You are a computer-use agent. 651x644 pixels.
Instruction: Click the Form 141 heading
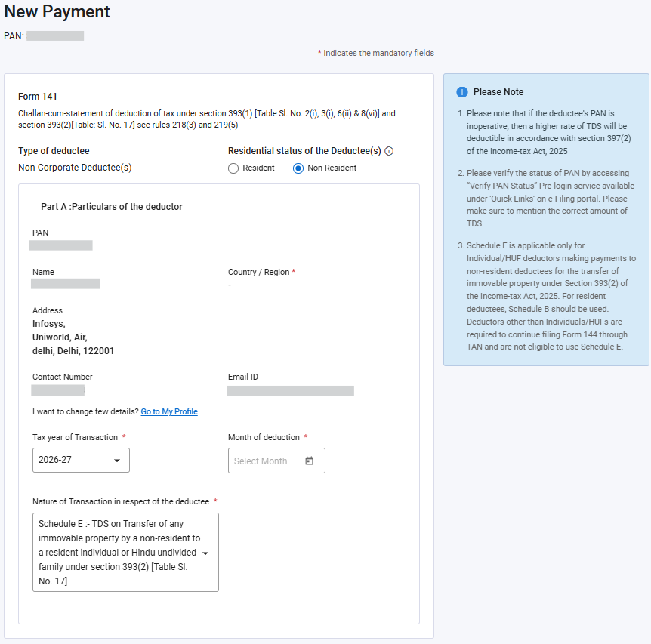coord(37,97)
